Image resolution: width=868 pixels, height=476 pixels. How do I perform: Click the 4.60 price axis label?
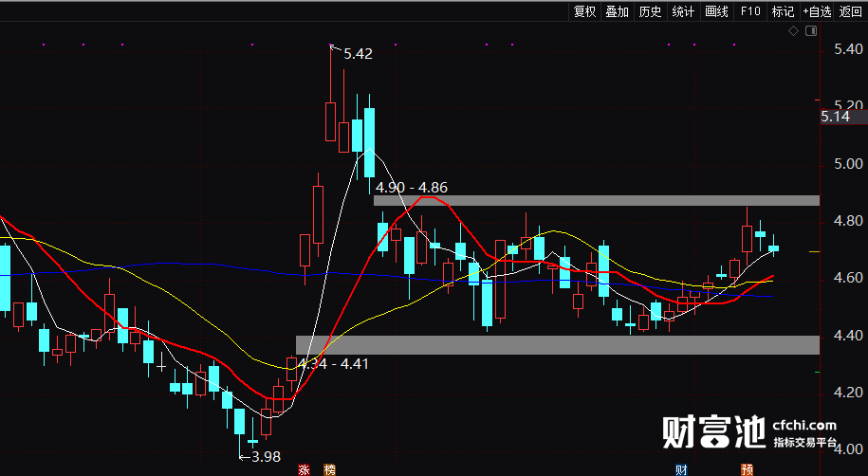(848, 279)
